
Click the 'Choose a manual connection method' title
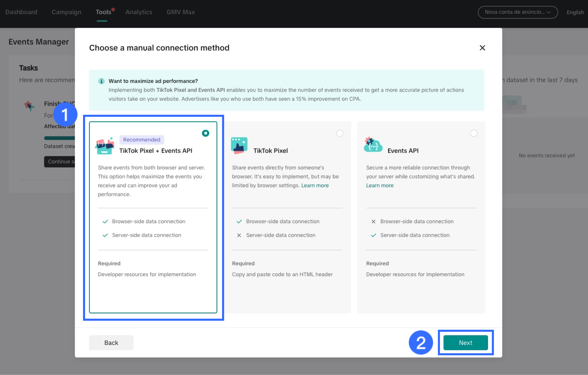[159, 48]
